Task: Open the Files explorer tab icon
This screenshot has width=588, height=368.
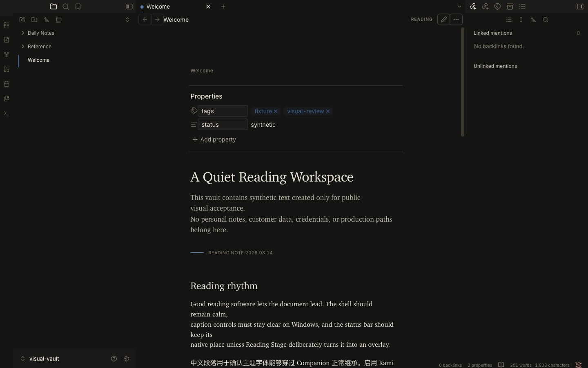Action: (53, 7)
